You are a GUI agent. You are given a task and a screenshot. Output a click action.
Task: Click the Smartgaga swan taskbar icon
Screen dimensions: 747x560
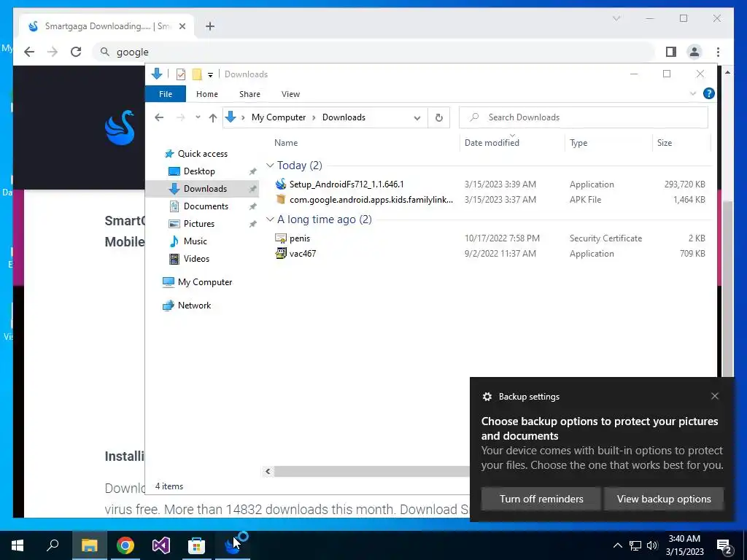[233, 545]
